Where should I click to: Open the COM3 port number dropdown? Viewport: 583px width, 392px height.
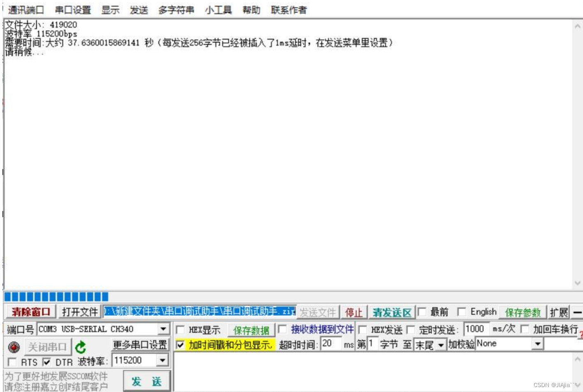(x=163, y=329)
